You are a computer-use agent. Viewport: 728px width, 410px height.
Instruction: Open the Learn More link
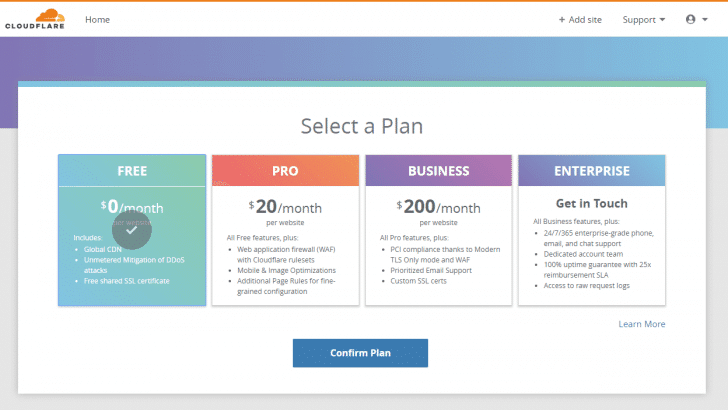641,324
